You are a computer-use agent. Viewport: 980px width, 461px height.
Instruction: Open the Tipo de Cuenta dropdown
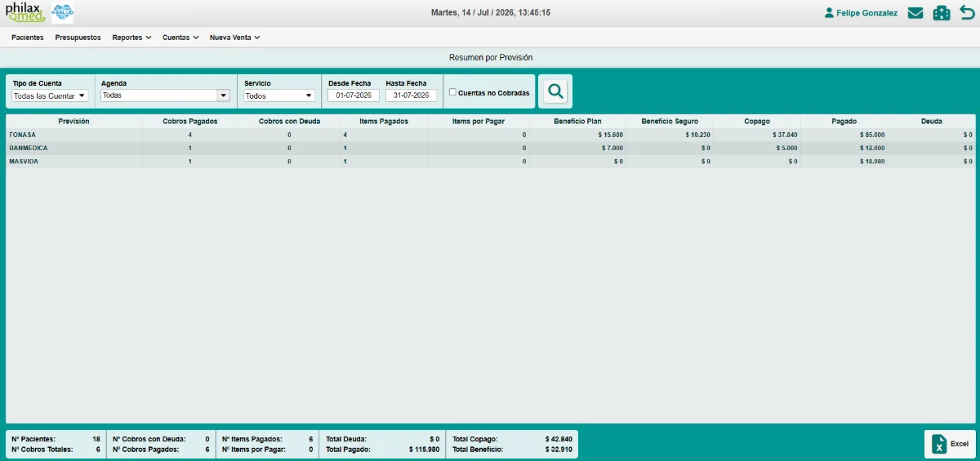[50, 95]
